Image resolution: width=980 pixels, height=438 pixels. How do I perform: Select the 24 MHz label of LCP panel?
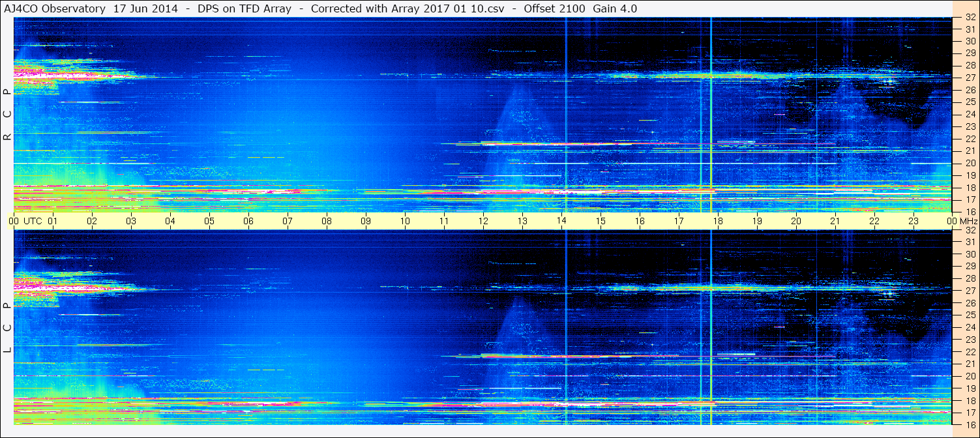pos(970,327)
